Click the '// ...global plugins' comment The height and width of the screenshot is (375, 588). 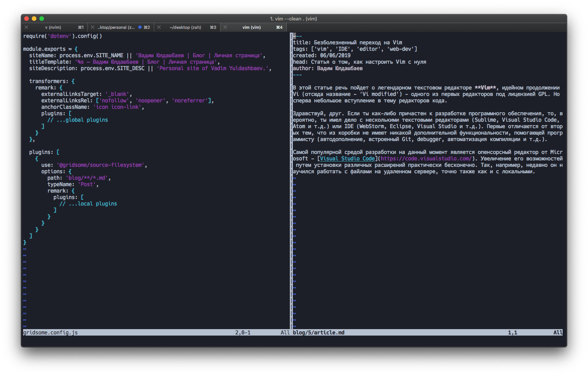[x=78, y=120]
